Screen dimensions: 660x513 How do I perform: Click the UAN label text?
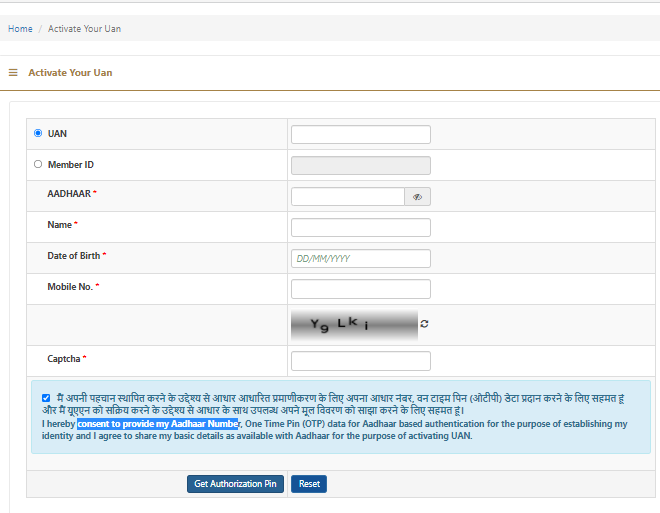click(57, 133)
